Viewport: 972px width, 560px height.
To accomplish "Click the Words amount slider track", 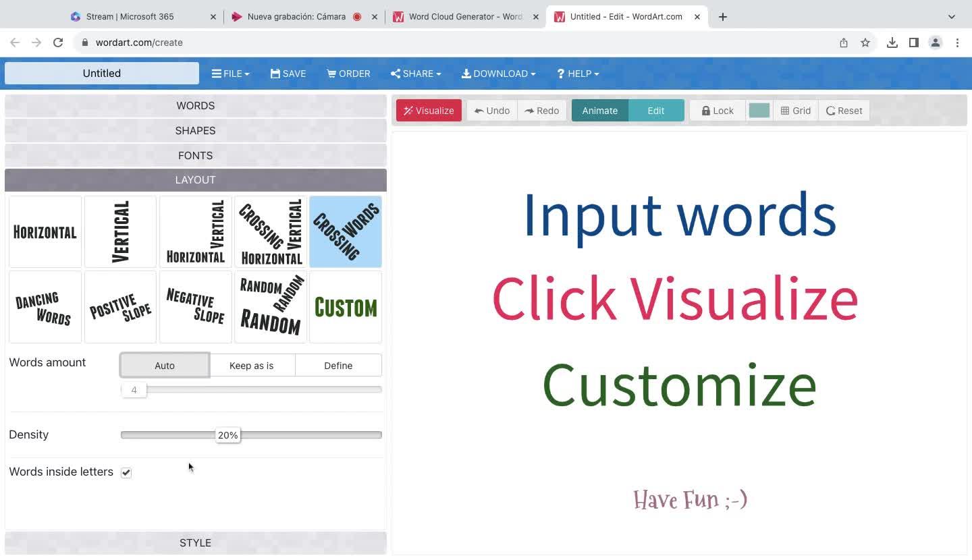I will point(251,390).
